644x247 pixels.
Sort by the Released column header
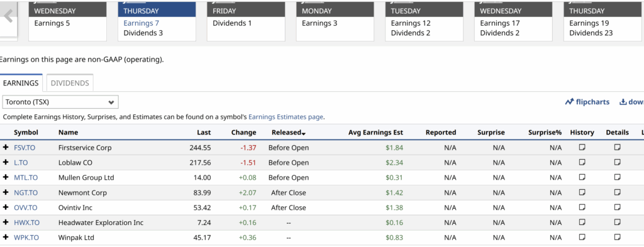pos(288,133)
